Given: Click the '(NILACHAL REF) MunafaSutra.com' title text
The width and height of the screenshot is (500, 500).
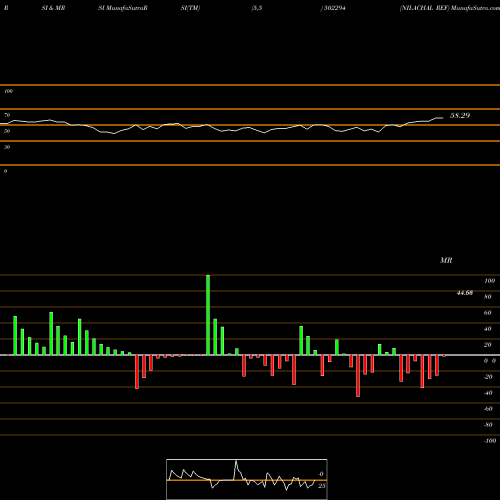Looking at the screenshot, I should tap(450, 8).
